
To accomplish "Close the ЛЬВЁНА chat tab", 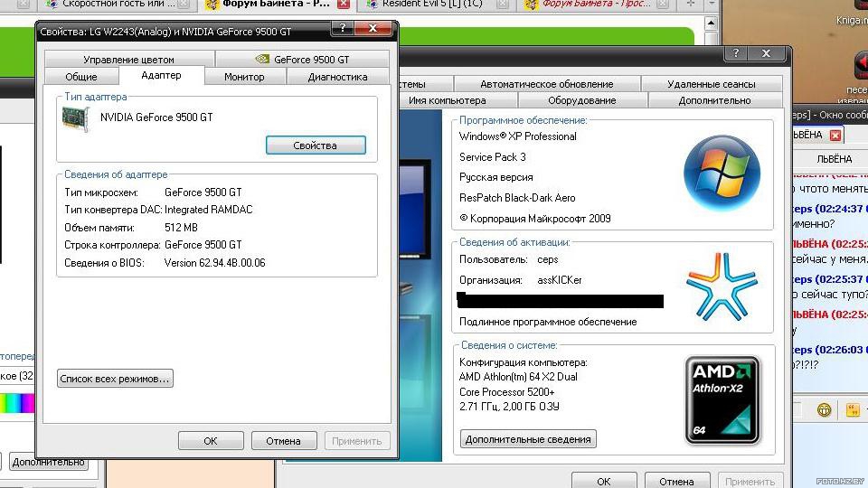I will pos(835,135).
